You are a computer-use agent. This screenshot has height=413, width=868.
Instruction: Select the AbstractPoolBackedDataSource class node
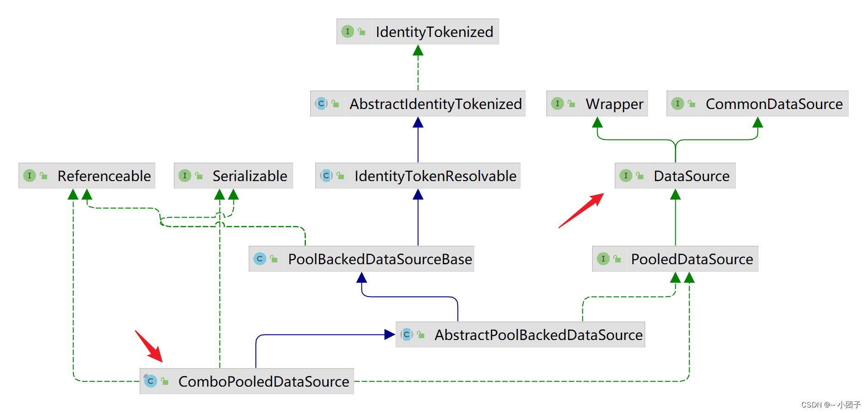tap(520, 334)
